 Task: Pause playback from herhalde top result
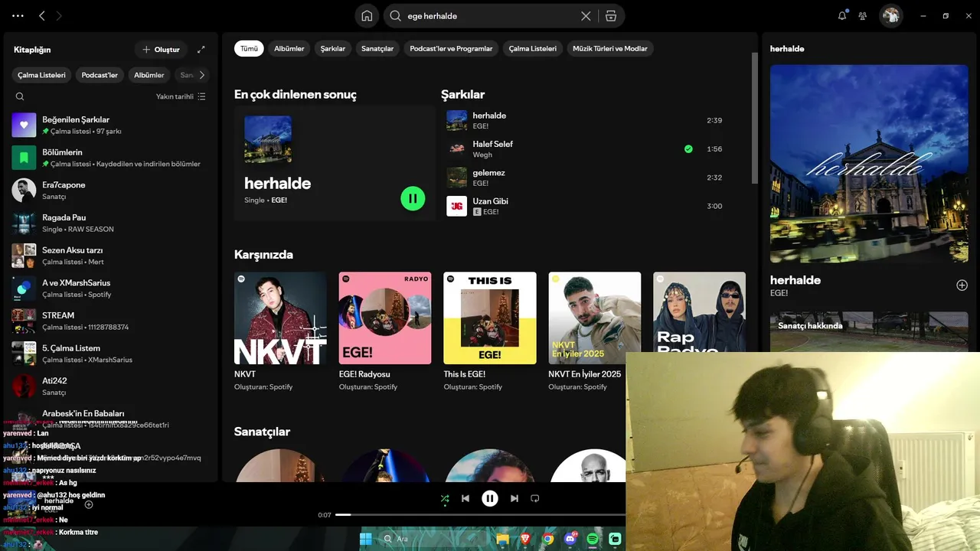[413, 198]
